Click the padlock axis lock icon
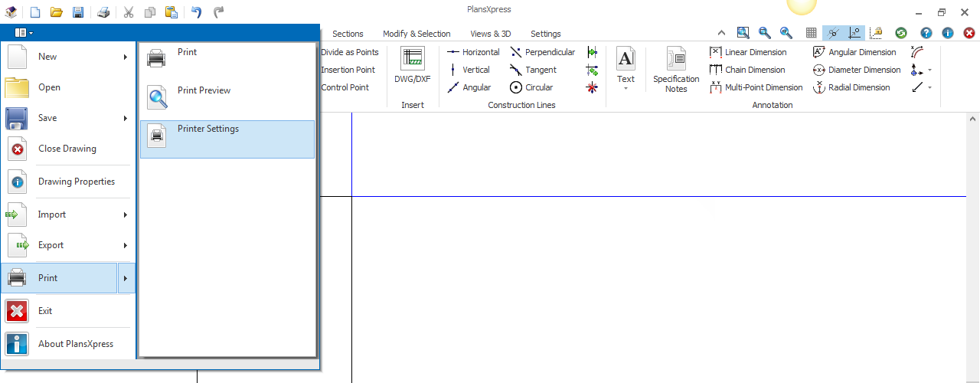This screenshot has height=383, width=980. pyautogui.click(x=877, y=33)
